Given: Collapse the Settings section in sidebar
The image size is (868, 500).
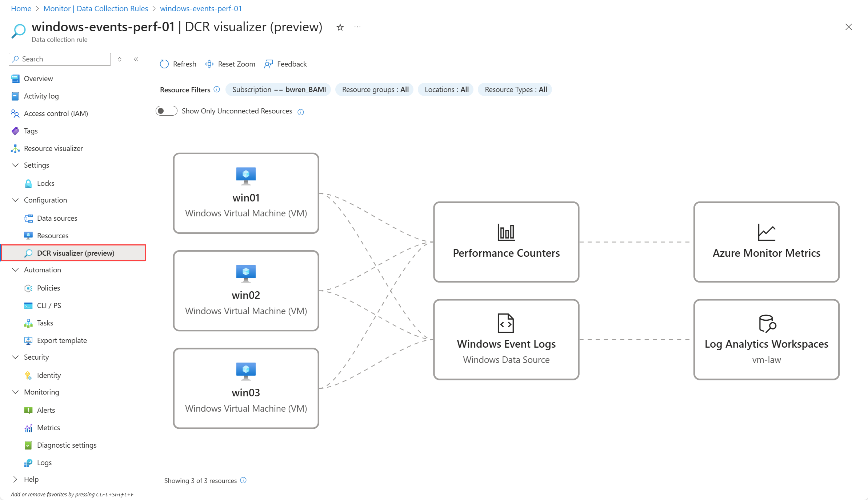Looking at the screenshot, I should coord(15,165).
